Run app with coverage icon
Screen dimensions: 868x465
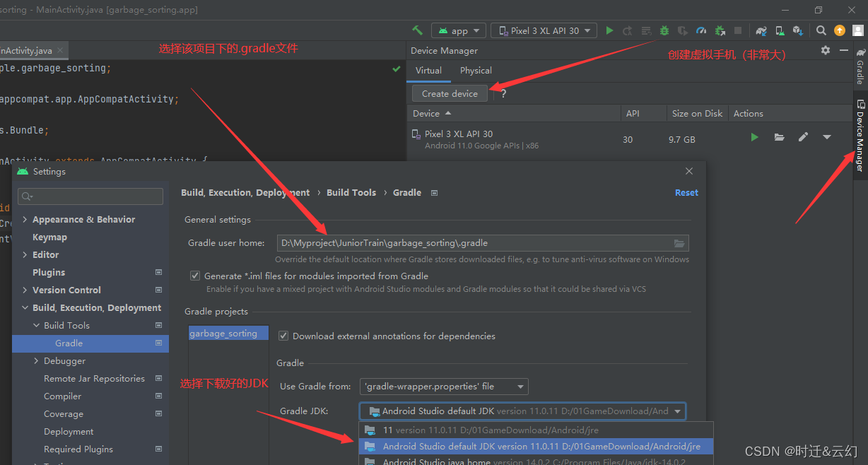point(683,30)
